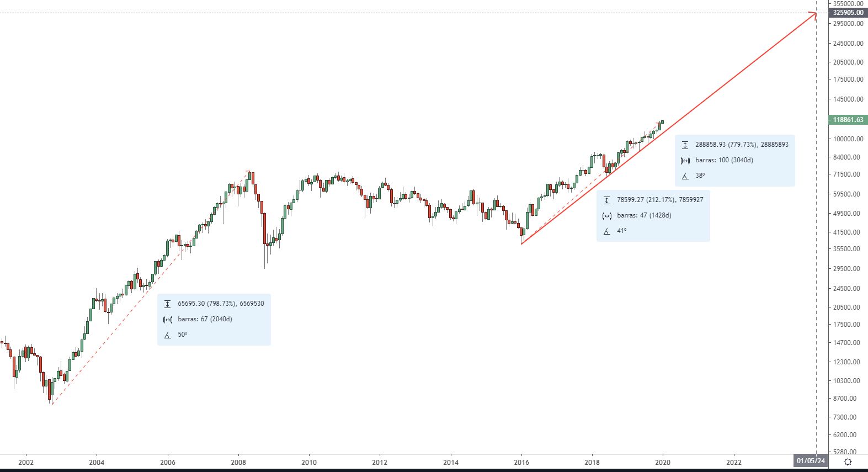Click bars-range icon beside 'barras: 100'
The height and width of the screenshot is (472, 868).
click(685, 161)
